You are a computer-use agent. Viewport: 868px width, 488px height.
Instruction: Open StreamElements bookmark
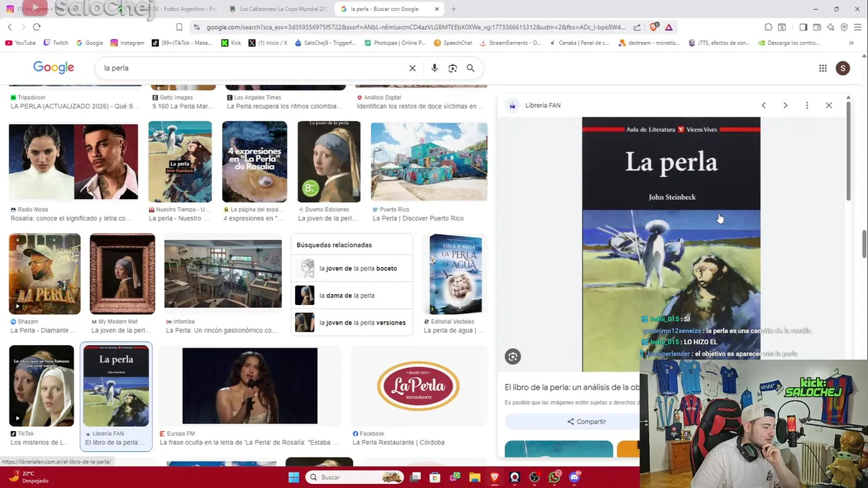tap(511, 43)
